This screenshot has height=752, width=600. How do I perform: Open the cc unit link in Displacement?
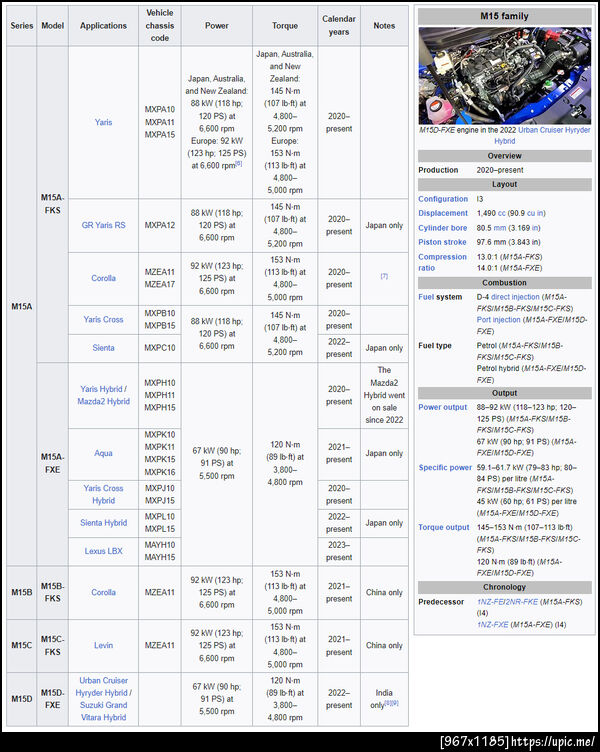501,213
